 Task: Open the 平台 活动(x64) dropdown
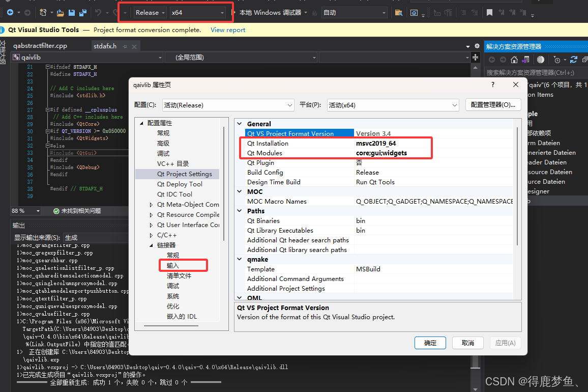coord(393,105)
